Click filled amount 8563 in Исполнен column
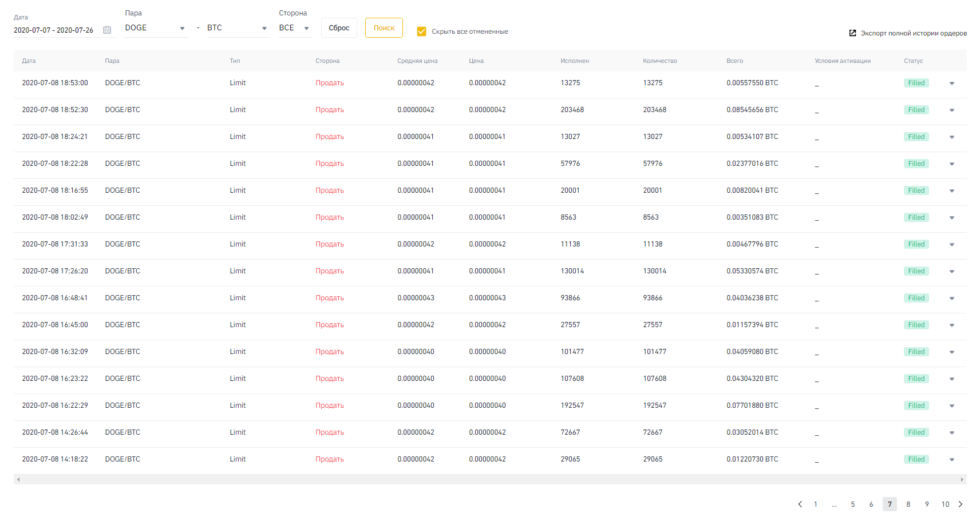The image size is (980, 517). tap(568, 217)
